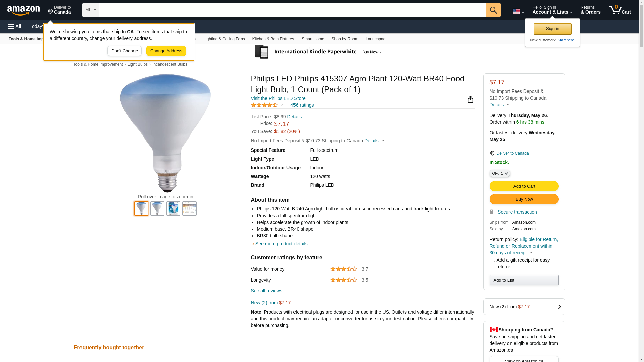
Task: Open the search category All dropdown
Action: pyautogui.click(x=90, y=10)
